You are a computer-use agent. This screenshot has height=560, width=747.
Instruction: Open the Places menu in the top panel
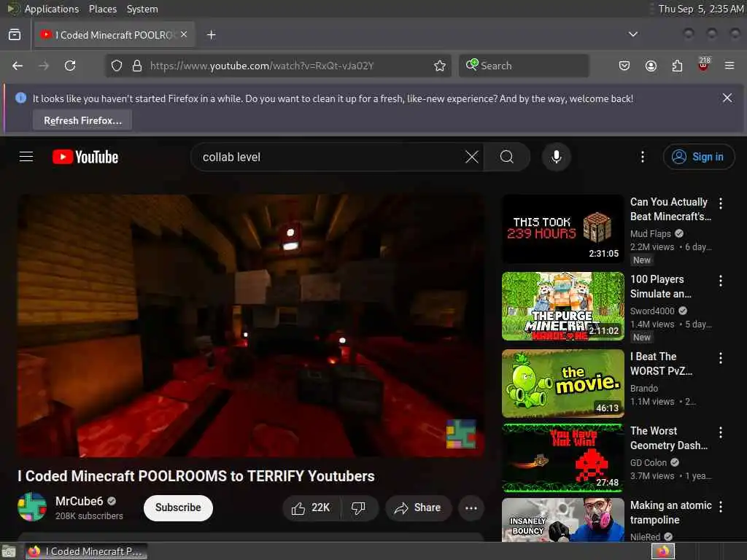(x=102, y=9)
